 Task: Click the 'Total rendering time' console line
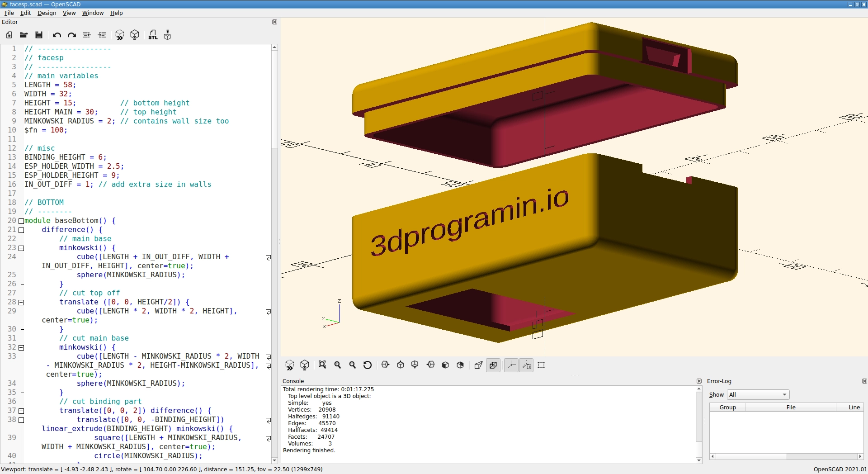(328, 389)
